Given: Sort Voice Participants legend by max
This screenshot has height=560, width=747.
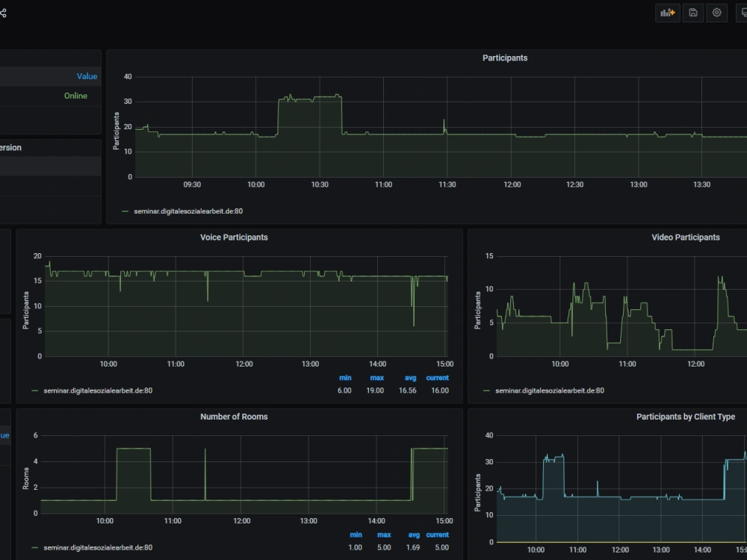Looking at the screenshot, I should coord(376,378).
